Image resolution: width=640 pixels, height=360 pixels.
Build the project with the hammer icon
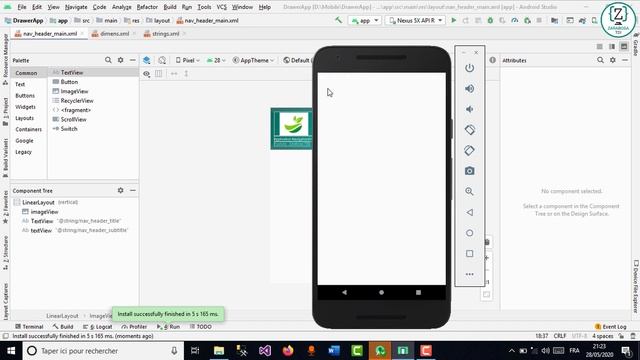coord(338,20)
